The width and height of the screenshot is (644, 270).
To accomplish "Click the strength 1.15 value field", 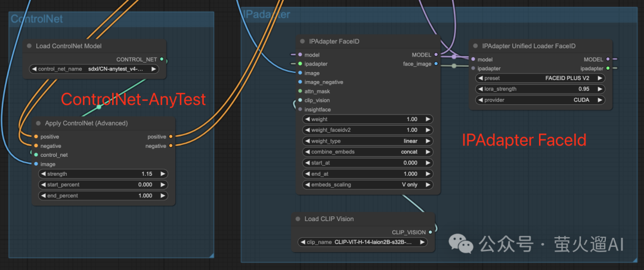I will [x=103, y=174].
